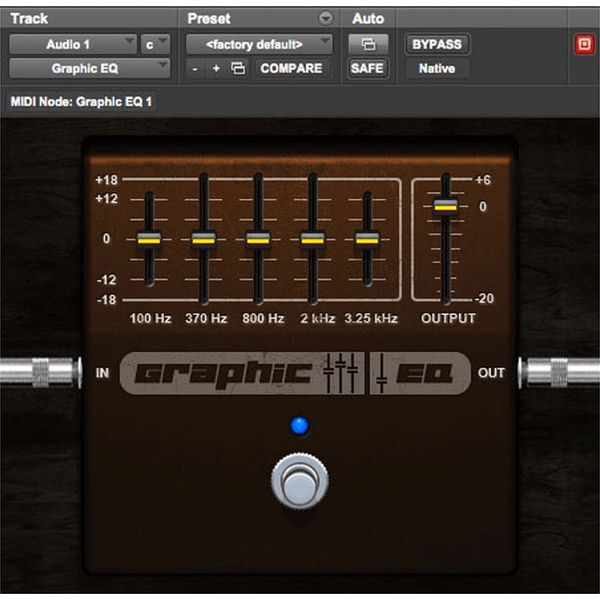600x600 pixels.
Task: Toggle the red target button
Action: coord(584,44)
